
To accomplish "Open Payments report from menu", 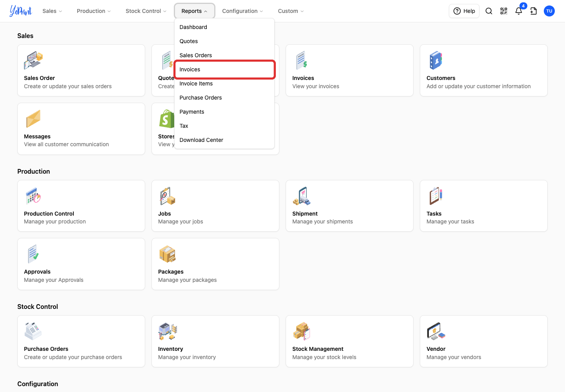I will [224, 112].
